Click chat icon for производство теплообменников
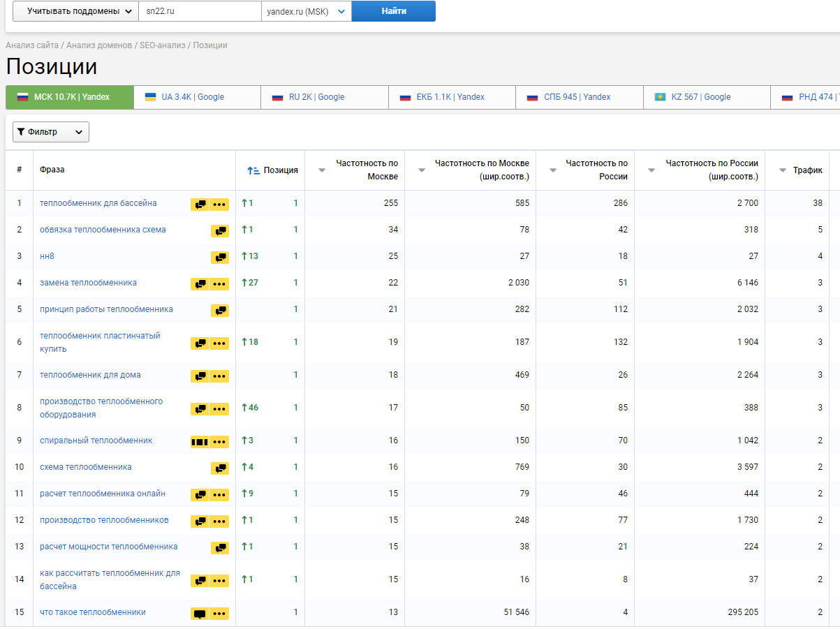This screenshot has width=840, height=629. (x=200, y=521)
